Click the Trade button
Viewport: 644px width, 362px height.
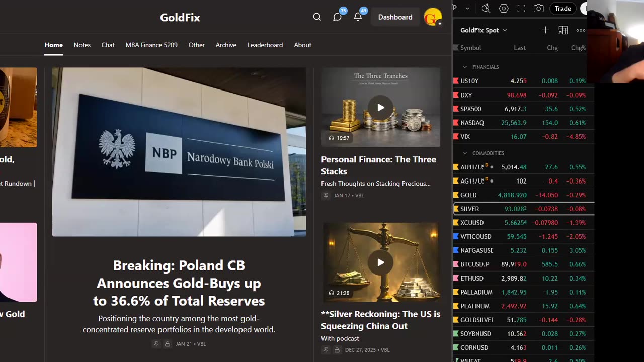[562, 8]
